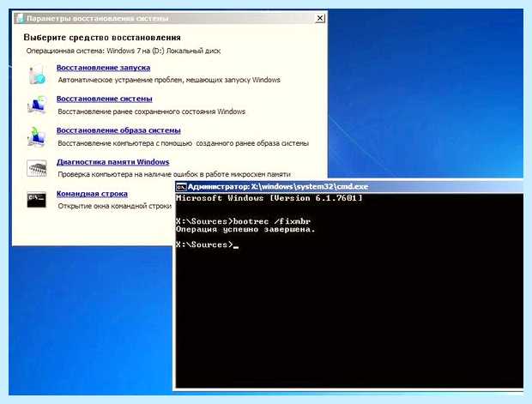This screenshot has height=404, width=532.
Task: Open the Восстановление запуска link
Action: click(103, 68)
